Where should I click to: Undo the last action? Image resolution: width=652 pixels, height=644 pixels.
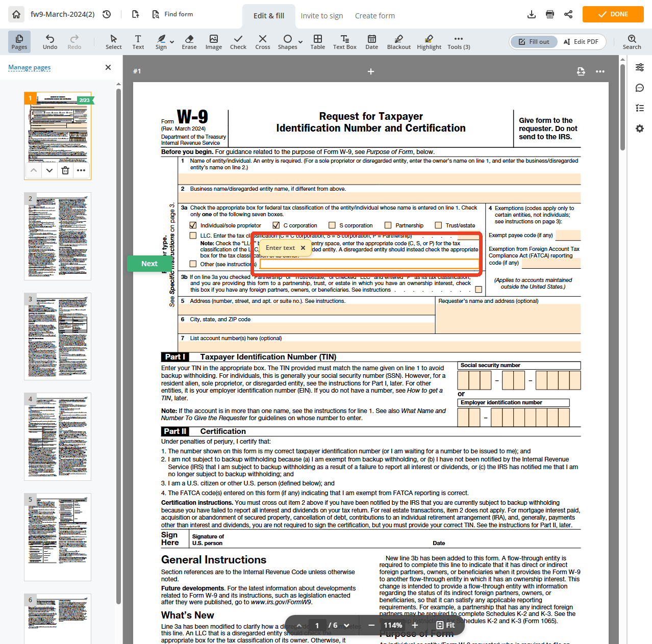[50, 41]
